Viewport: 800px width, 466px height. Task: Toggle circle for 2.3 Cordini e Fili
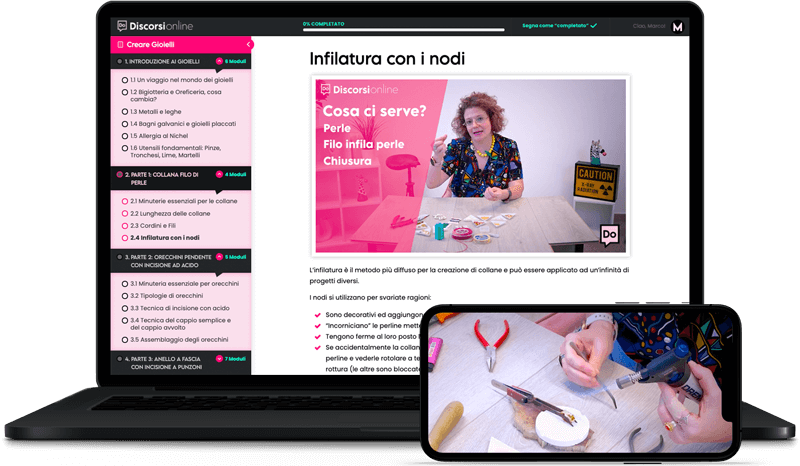(124, 226)
